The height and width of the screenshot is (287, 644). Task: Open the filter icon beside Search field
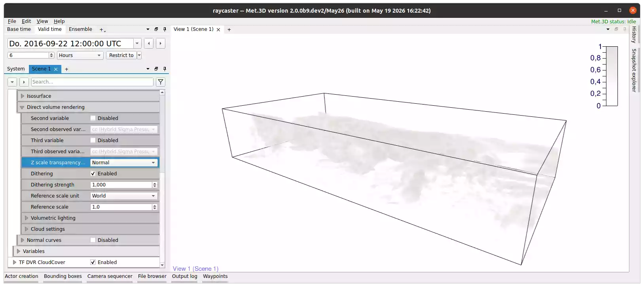tap(161, 82)
